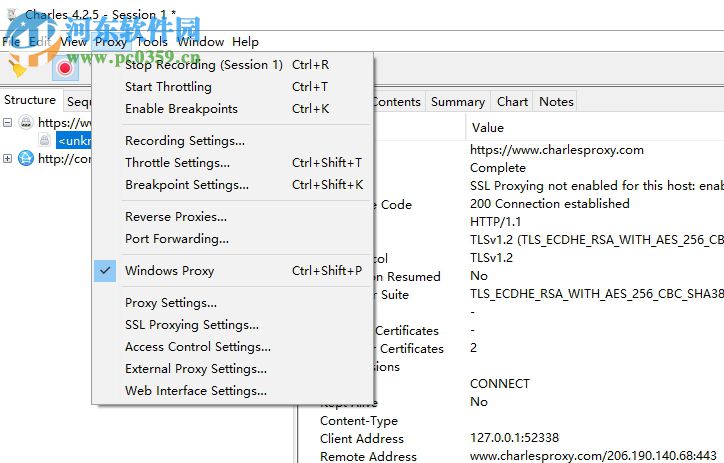Click the globe icon of the http host
The height and width of the screenshot is (463, 724).
pyautogui.click(x=26, y=159)
